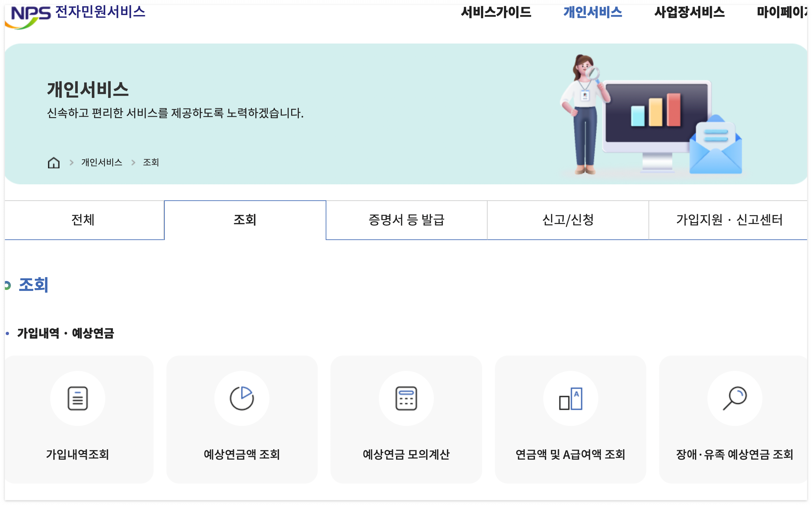Screen dimensions: 812x505
Task: Switch to the 전체 tab
Action: 84,220
